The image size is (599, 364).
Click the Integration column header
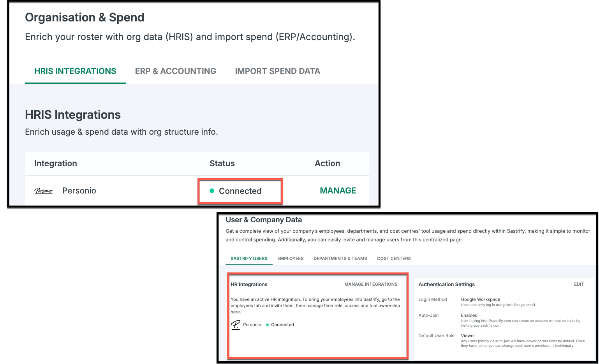56,164
